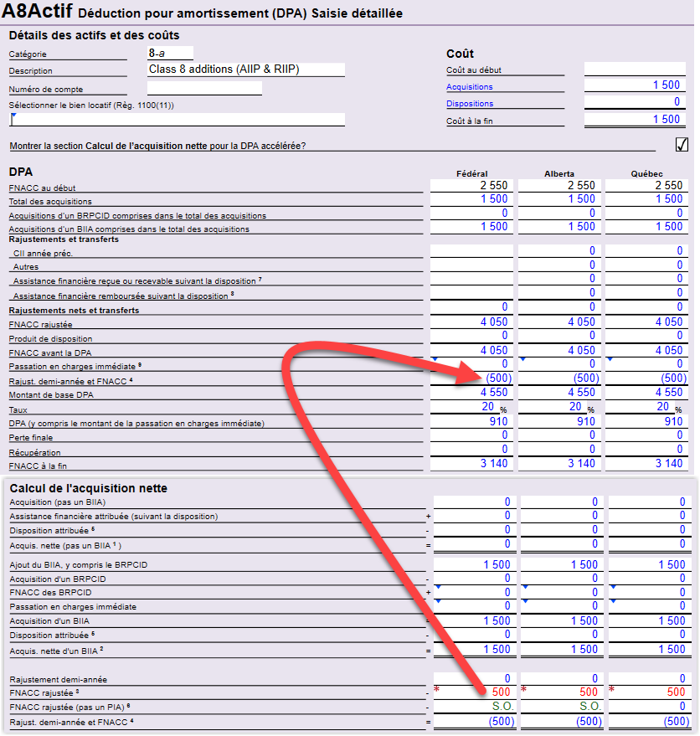This screenshot has height=736, width=700.
Task: Click blue corner marker in Québec 'FNACC des BRPCID' cell
Action: coord(612,586)
